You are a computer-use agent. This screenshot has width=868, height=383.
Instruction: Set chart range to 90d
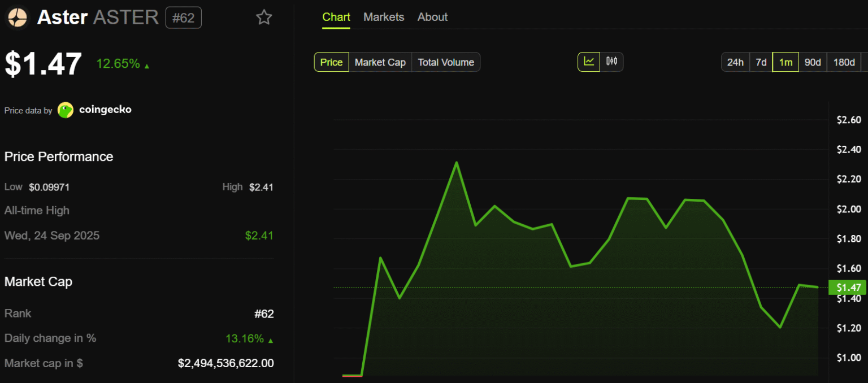tap(813, 62)
